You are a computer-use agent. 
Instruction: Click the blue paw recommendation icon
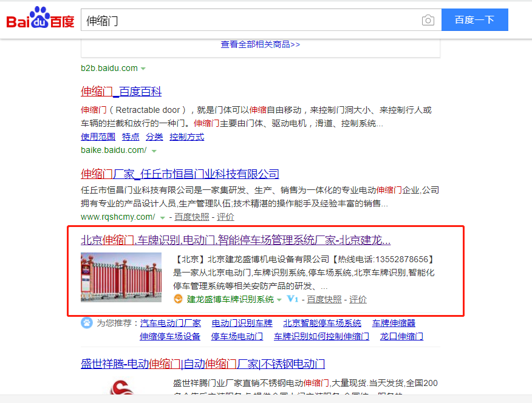coord(87,322)
